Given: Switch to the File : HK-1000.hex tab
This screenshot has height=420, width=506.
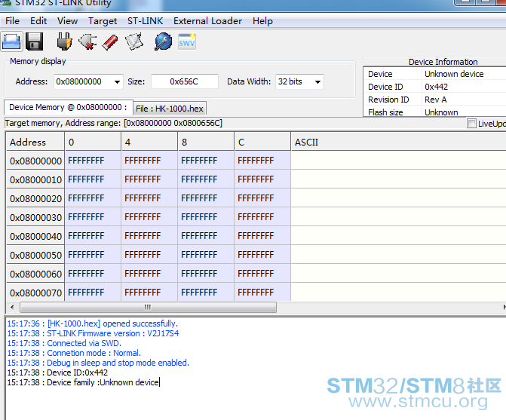Looking at the screenshot, I should [170, 109].
